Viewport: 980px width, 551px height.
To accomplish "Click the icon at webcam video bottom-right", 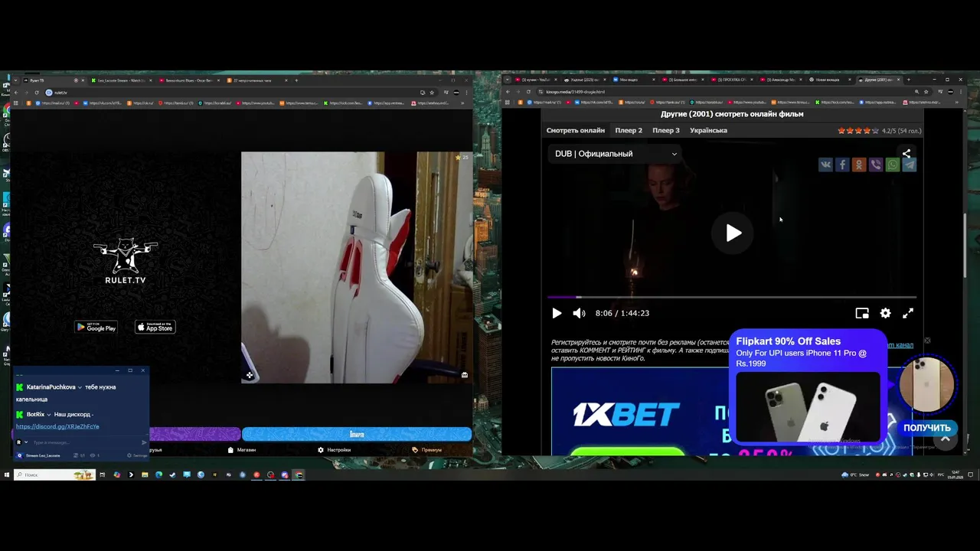I will click(465, 375).
